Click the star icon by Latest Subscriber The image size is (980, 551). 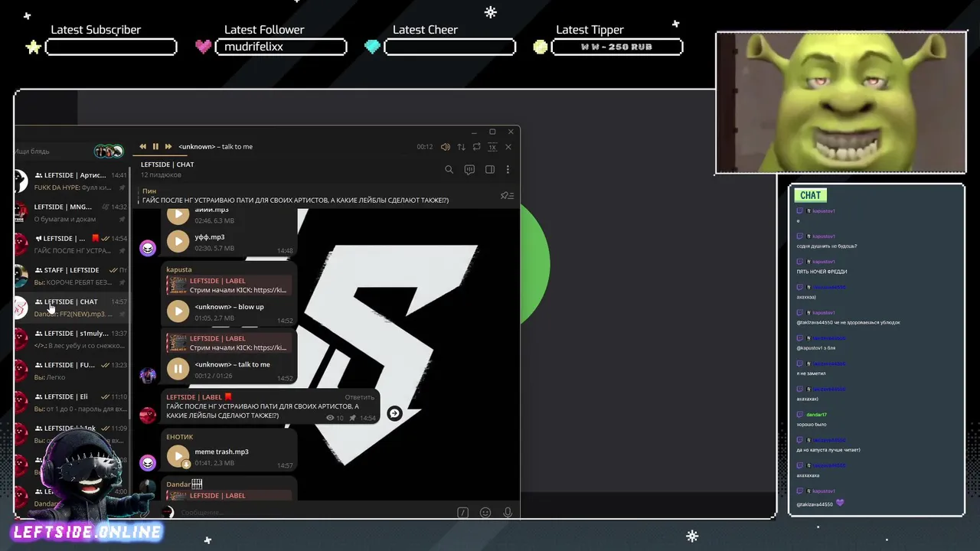(33, 47)
